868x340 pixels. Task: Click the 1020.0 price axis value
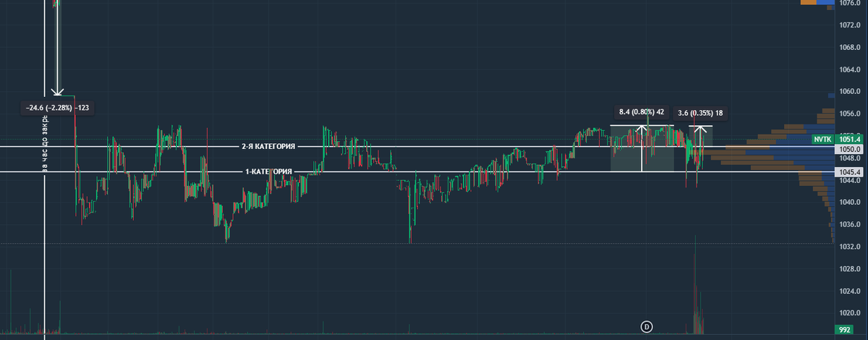tap(849, 313)
